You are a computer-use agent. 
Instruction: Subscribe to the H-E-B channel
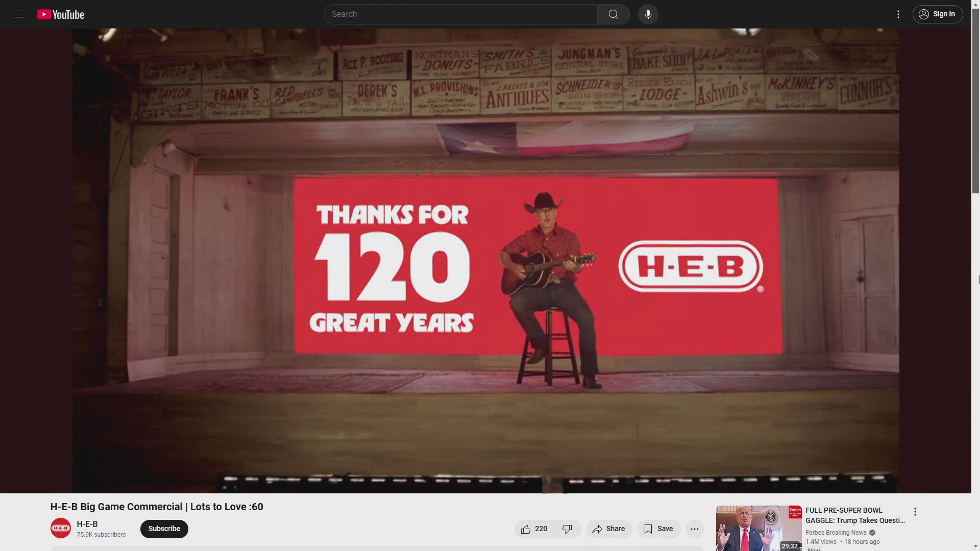[x=164, y=529]
